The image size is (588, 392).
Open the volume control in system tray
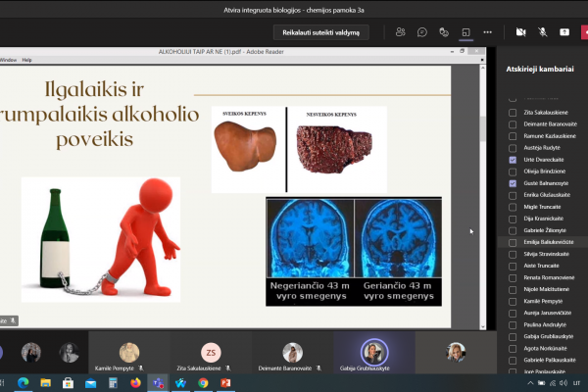pyautogui.click(x=563, y=383)
